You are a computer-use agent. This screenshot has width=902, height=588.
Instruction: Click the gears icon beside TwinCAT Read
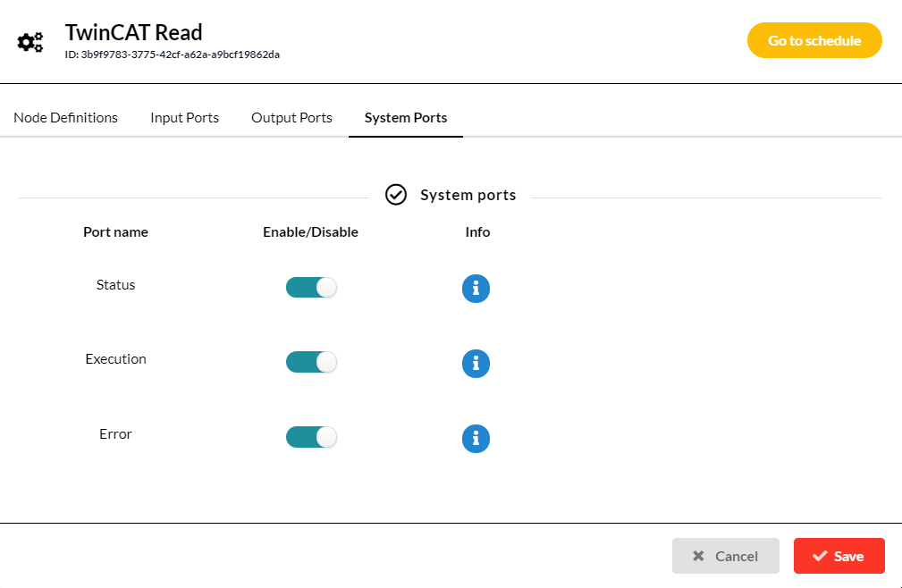30,42
